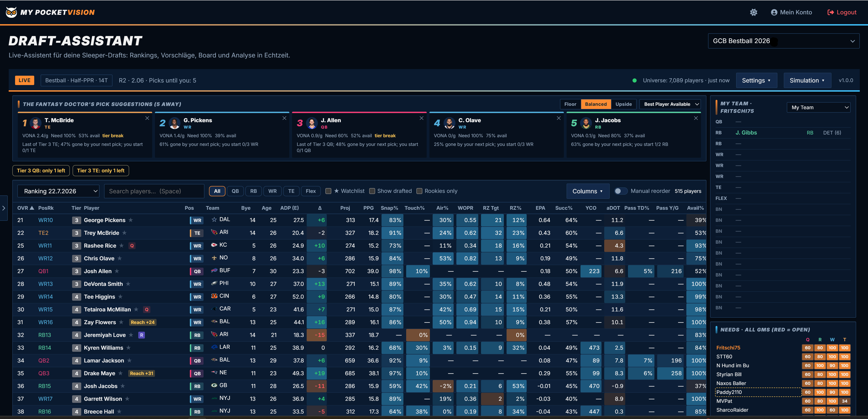The image size is (868, 419).
Task: Star George Pickens for watchlist
Action: [131, 220]
